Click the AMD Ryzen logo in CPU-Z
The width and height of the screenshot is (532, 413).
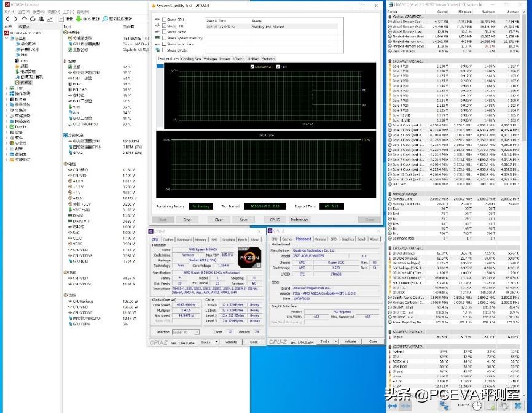click(x=250, y=257)
